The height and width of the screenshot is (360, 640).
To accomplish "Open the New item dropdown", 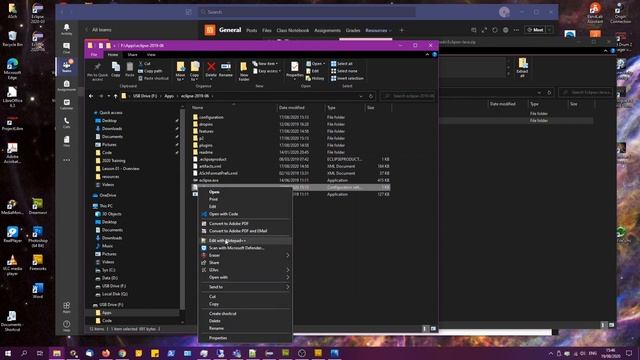I will pos(265,64).
